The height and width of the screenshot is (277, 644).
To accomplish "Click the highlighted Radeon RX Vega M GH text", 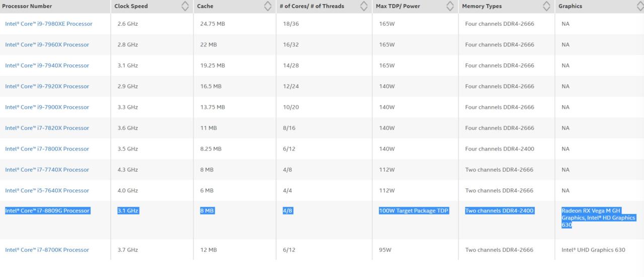I will pos(591,211).
